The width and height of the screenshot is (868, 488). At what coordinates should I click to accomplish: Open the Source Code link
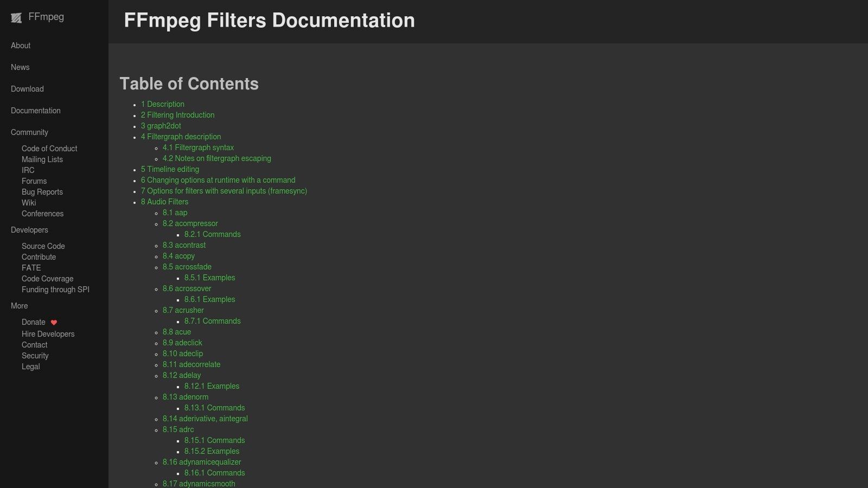[43, 246]
